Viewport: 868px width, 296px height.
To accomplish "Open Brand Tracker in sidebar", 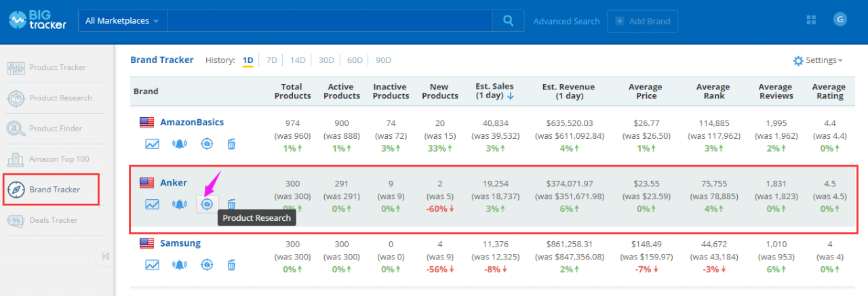I will (x=52, y=190).
